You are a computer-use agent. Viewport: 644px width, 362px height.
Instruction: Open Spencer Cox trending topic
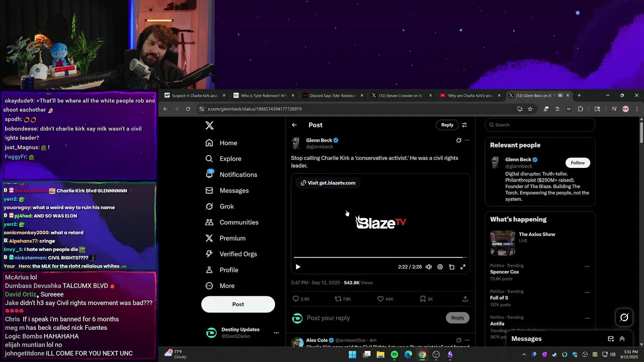[x=504, y=272]
